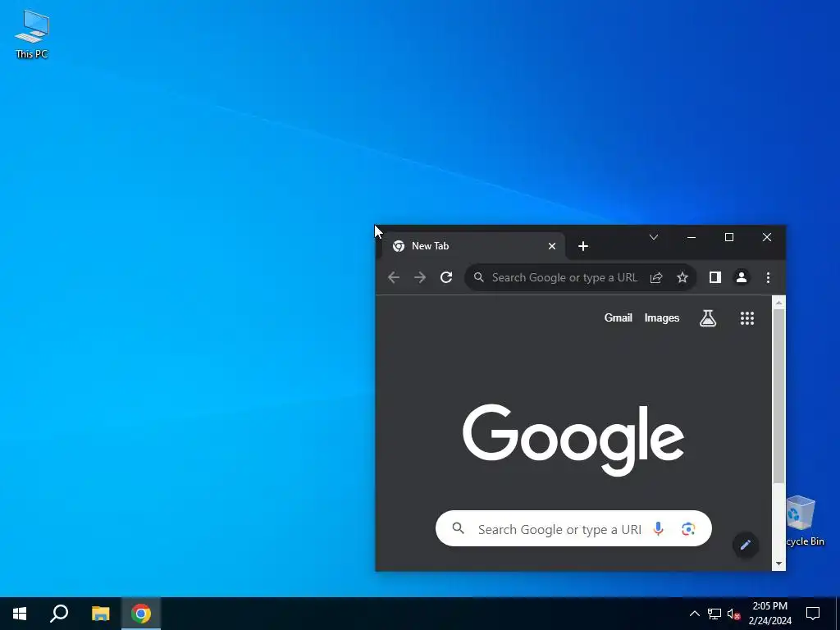This screenshot has height=630, width=840.
Task: Bookmark this tab with the star
Action: tap(682, 277)
